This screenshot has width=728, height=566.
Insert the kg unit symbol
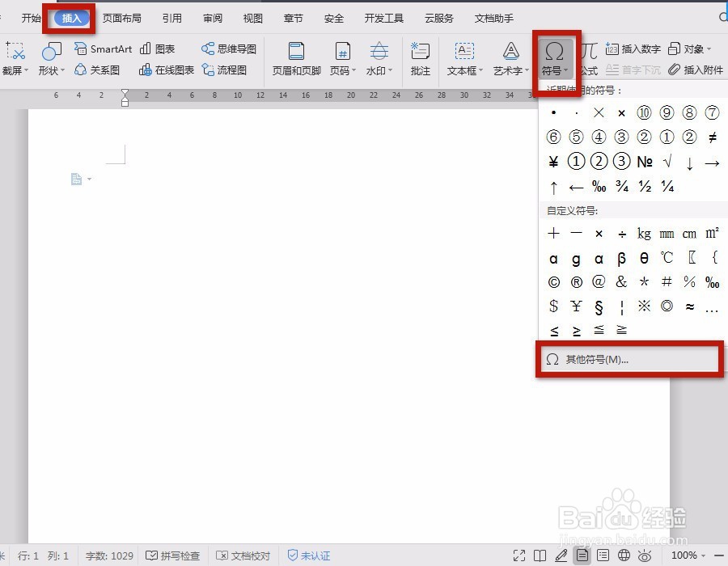click(644, 233)
